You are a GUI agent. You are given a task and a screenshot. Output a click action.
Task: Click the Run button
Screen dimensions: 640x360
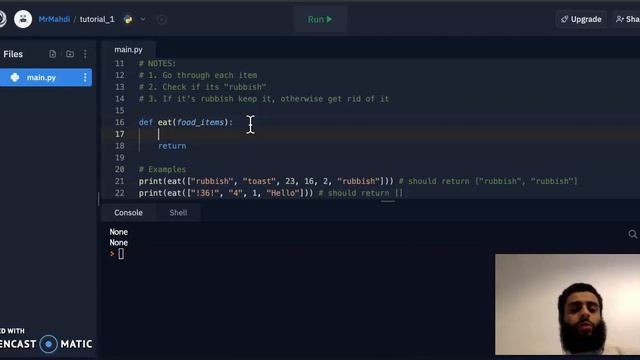320,19
